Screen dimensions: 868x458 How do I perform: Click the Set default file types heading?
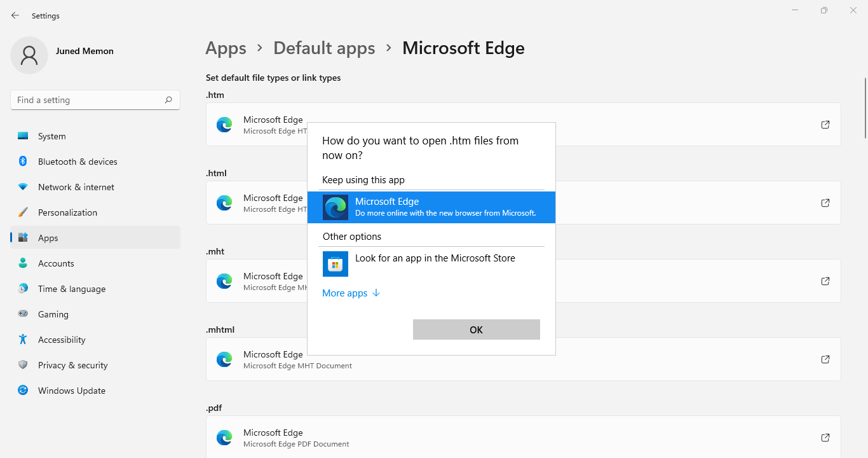pyautogui.click(x=273, y=78)
